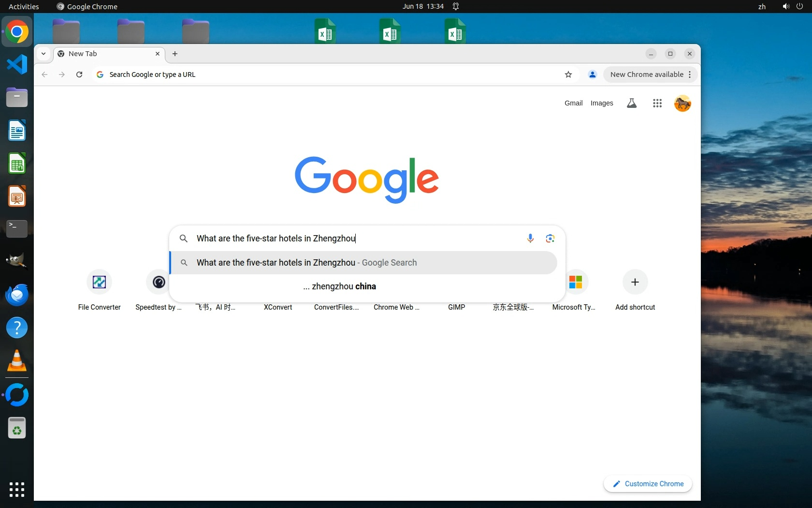Open Google Lens image search
The width and height of the screenshot is (812, 508).
[x=550, y=238]
